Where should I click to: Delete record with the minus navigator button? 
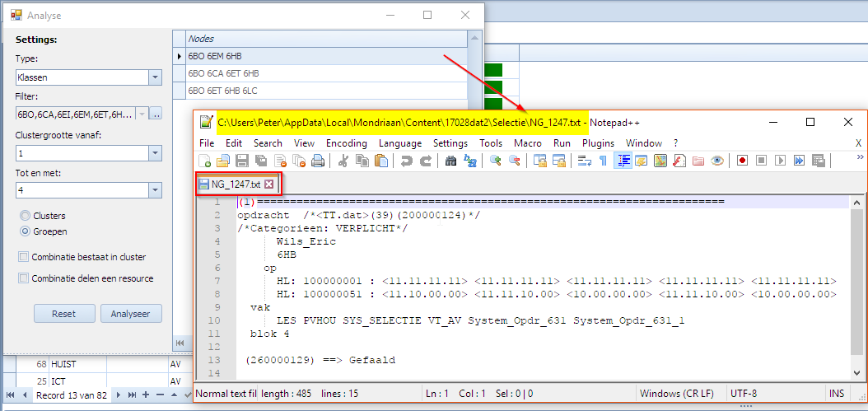(160, 395)
